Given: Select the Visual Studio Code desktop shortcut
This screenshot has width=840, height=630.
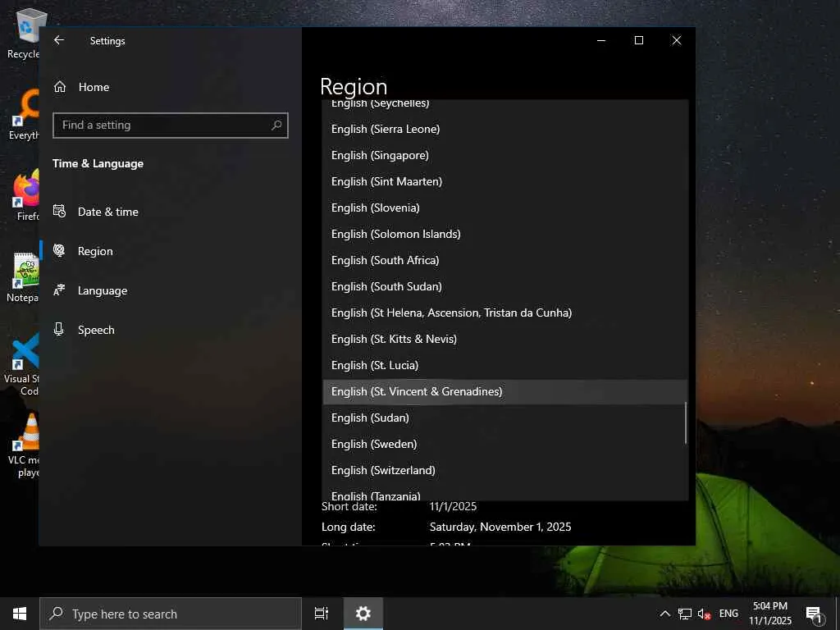Looking at the screenshot, I should (22, 364).
